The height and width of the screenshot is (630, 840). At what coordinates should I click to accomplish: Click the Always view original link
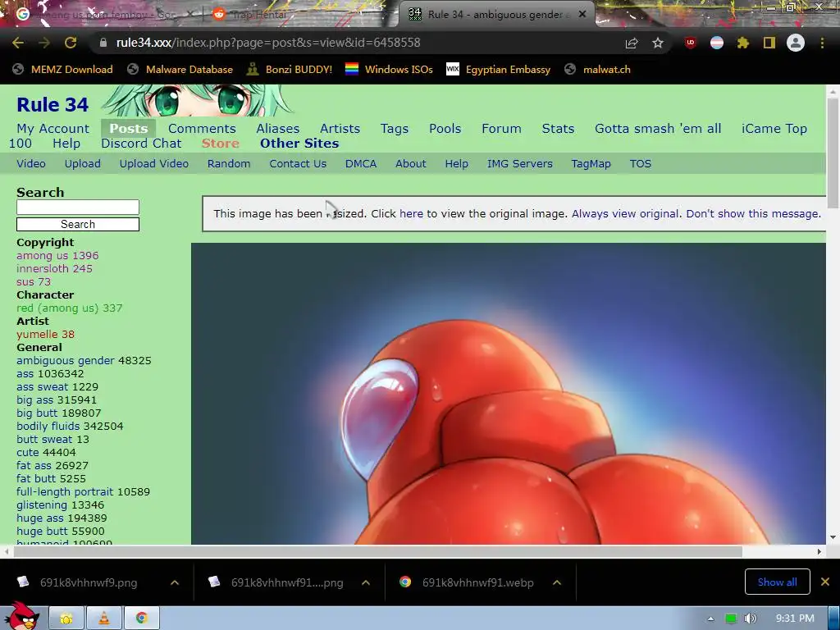tap(625, 214)
